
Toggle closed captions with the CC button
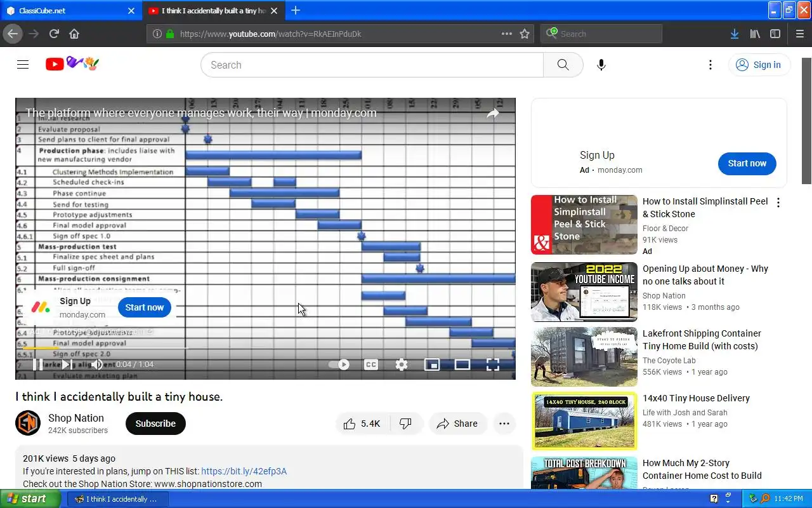tap(371, 364)
